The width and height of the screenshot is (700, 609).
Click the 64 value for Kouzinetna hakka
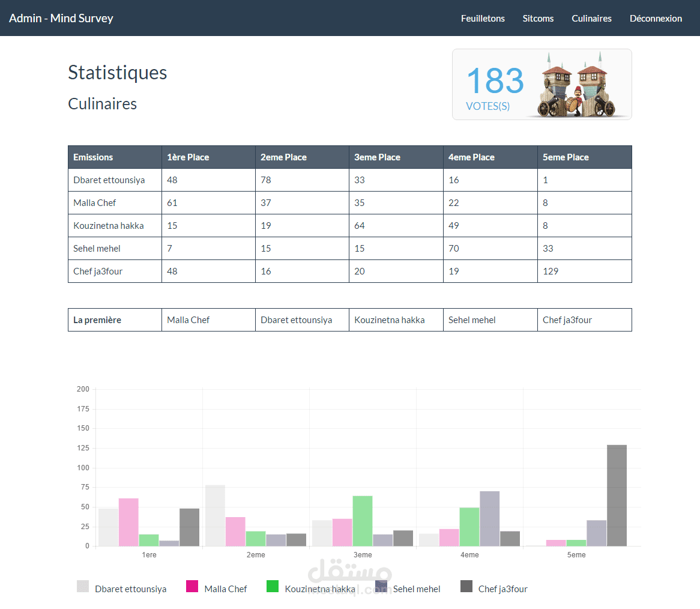coord(360,225)
